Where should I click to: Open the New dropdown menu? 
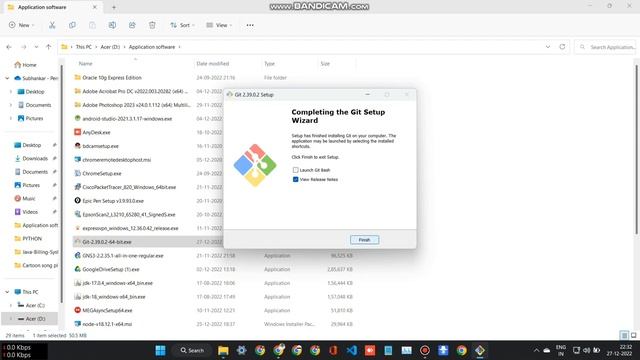(x=22, y=25)
